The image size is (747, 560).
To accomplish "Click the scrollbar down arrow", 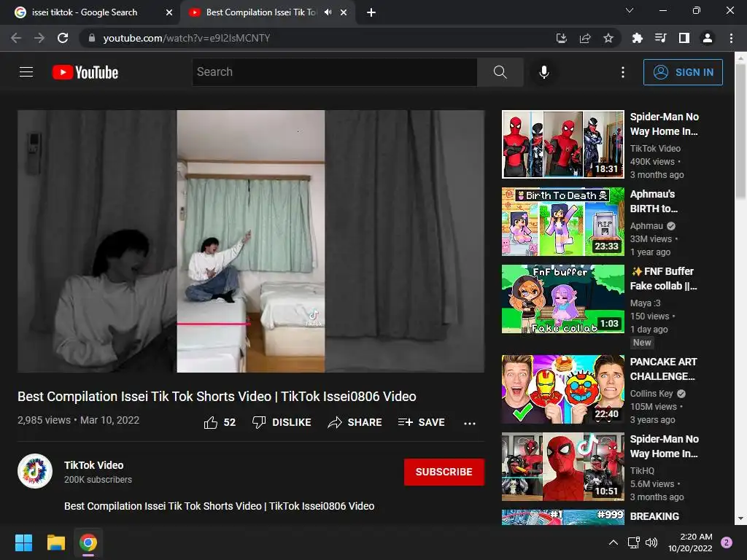I will point(740,519).
